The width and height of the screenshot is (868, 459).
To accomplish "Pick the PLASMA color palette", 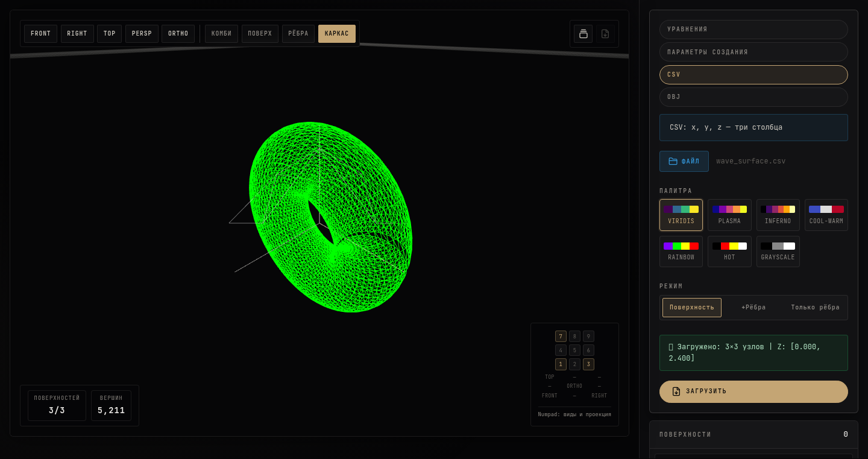I will 729,215.
